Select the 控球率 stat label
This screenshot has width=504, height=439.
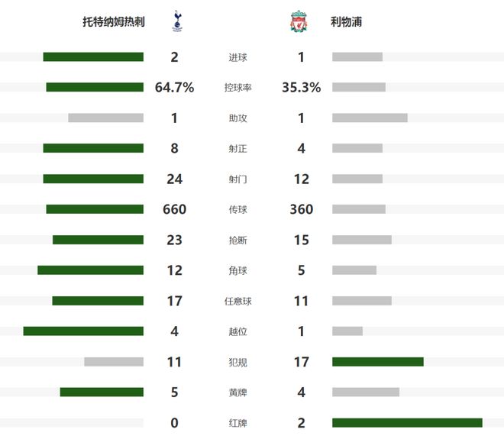point(238,88)
